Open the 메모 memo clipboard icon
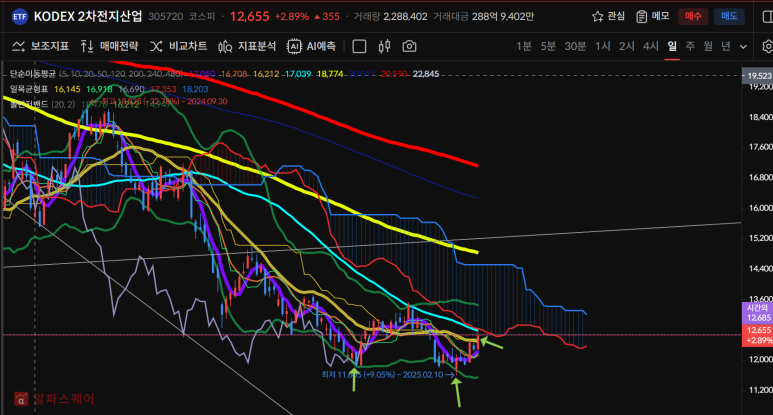 (641, 17)
